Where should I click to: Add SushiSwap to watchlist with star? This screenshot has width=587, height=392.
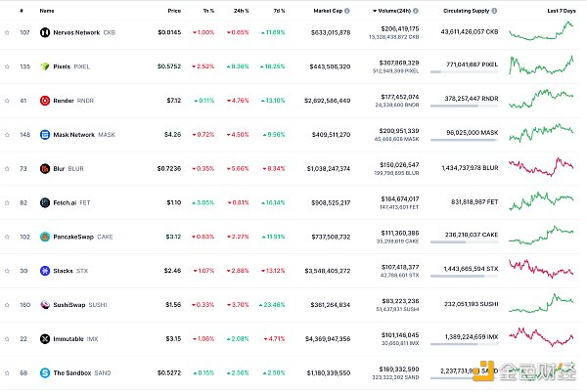click(7, 304)
